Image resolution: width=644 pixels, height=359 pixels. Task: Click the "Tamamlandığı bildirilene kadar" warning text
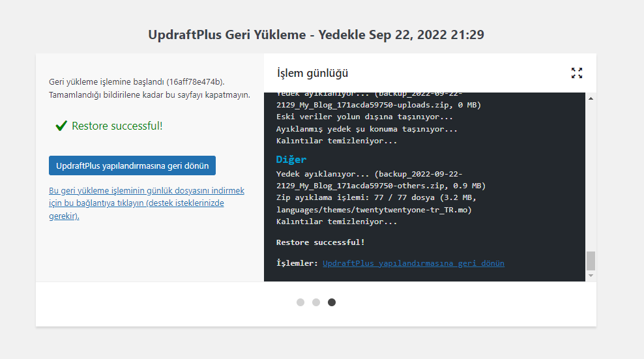pos(149,95)
